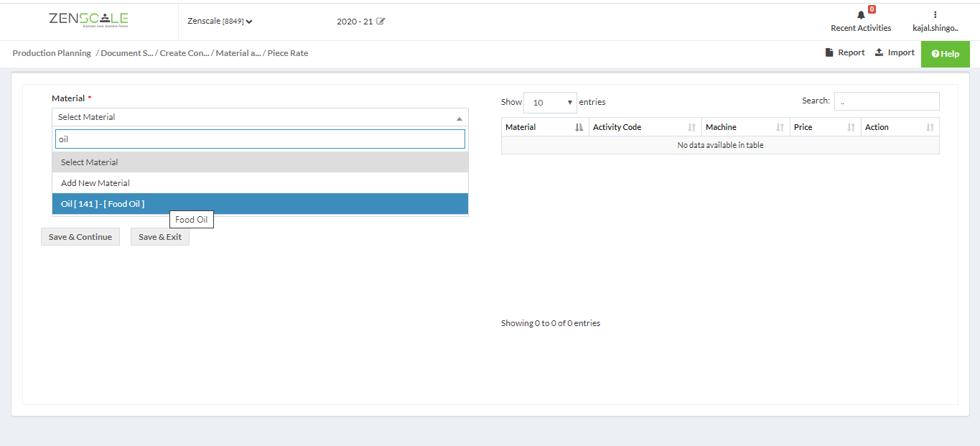
Task: Click the 'Food Oil' tooltip
Action: click(x=192, y=220)
